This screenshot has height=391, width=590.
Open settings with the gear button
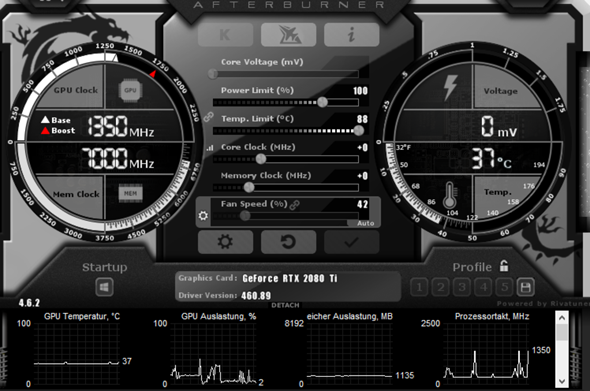point(225,242)
